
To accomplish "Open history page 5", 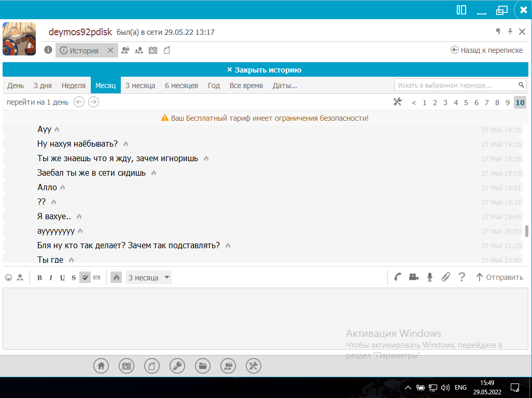I will tap(466, 103).
